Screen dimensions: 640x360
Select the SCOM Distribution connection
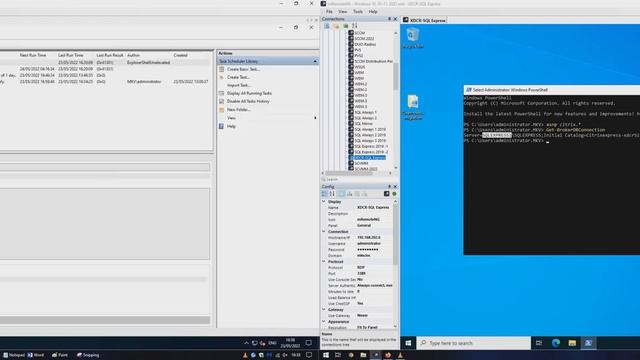(x=373, y=61)
